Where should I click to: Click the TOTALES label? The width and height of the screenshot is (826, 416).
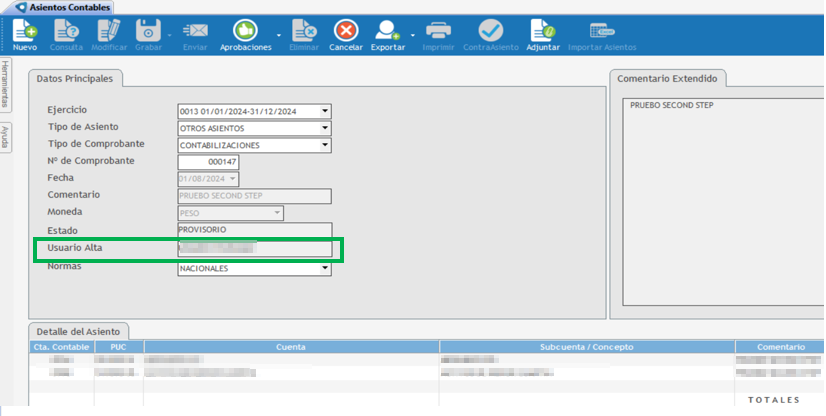point(774,400)
